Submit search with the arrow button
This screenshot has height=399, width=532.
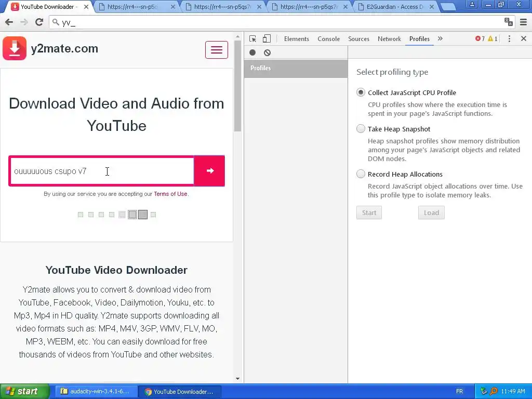tap(210, 170)
